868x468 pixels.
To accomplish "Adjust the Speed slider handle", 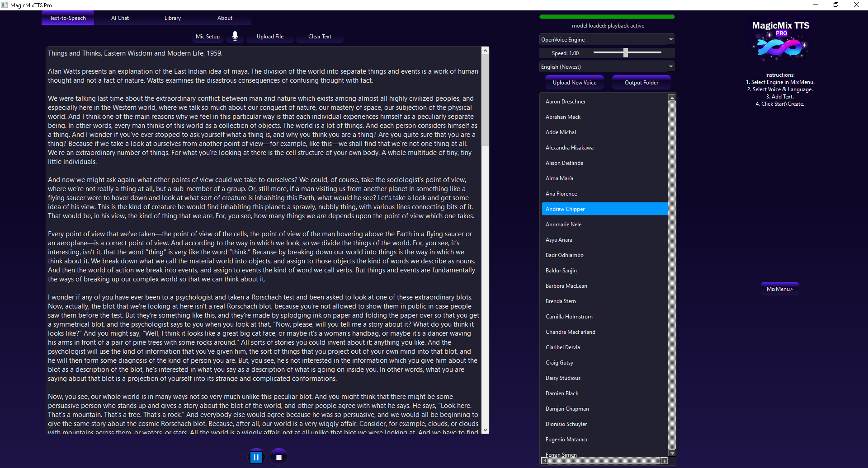I will 626,53.
